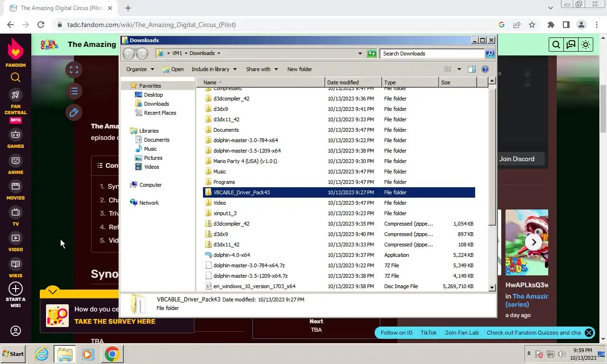
Task: Open Include in library dropdown
Action: pyautogui.click(x=214, y=69)
